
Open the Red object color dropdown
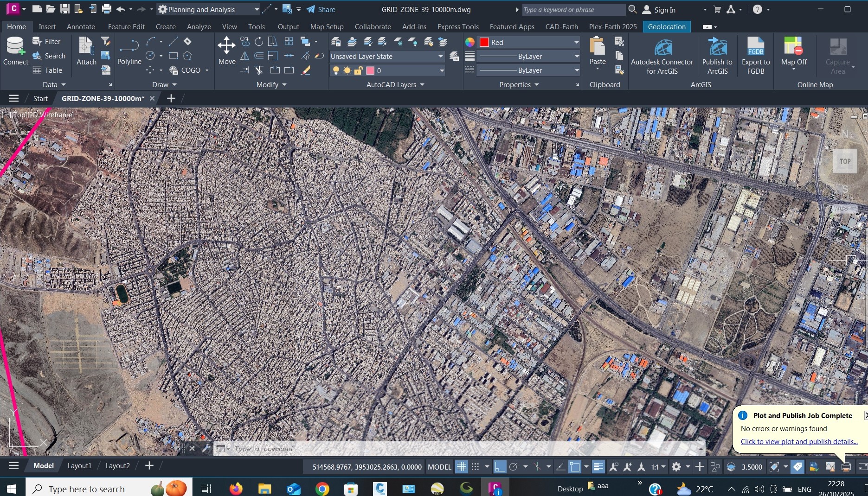point(529,42)
